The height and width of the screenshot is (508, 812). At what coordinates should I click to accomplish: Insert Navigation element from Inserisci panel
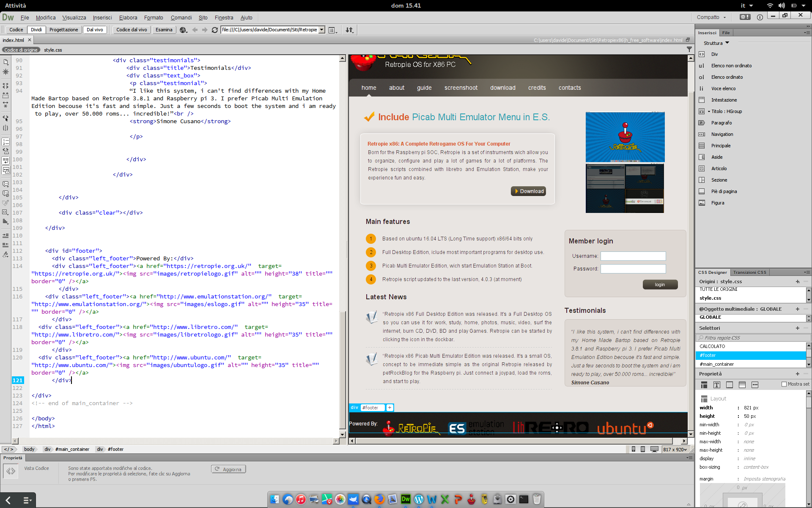[722, 134]
